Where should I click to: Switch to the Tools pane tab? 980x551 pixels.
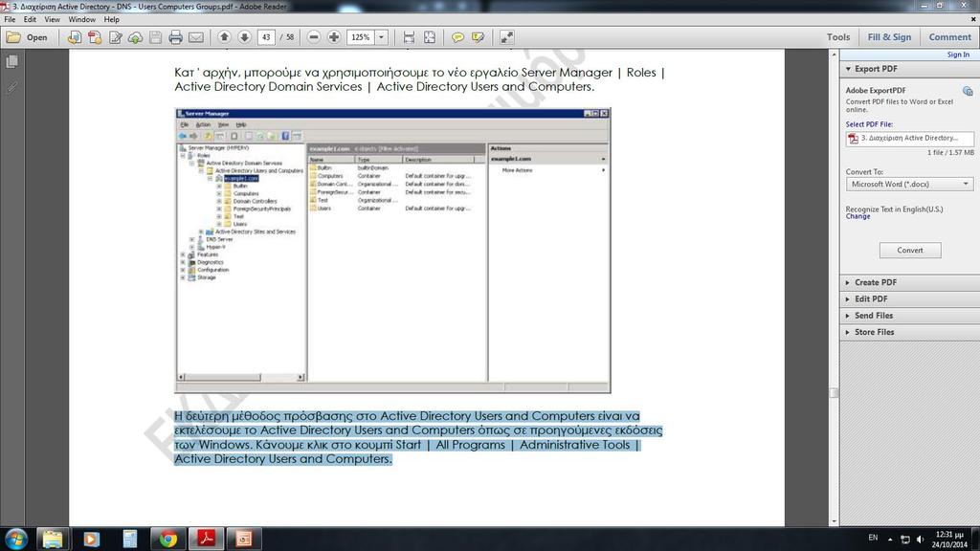tap(838, 37)
